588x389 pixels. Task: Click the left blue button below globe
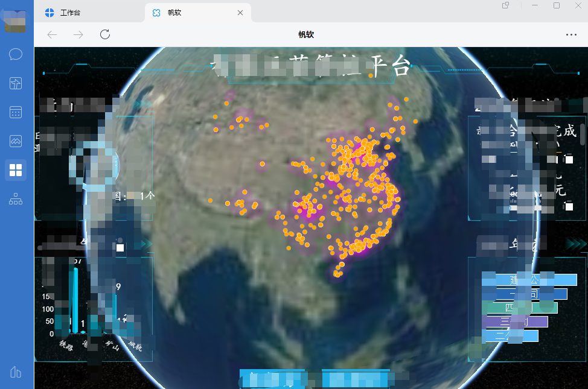pyautogui.click(x=273, y=379)
